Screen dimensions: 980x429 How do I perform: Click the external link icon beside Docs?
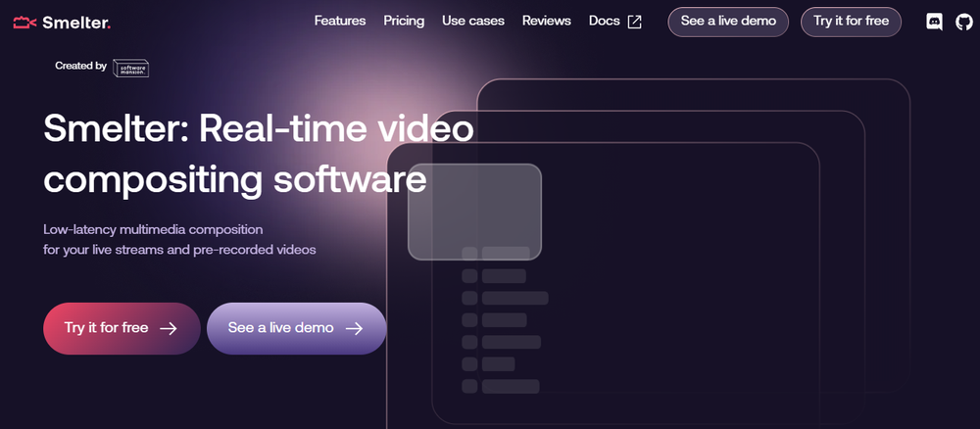[x=634, y=22]
